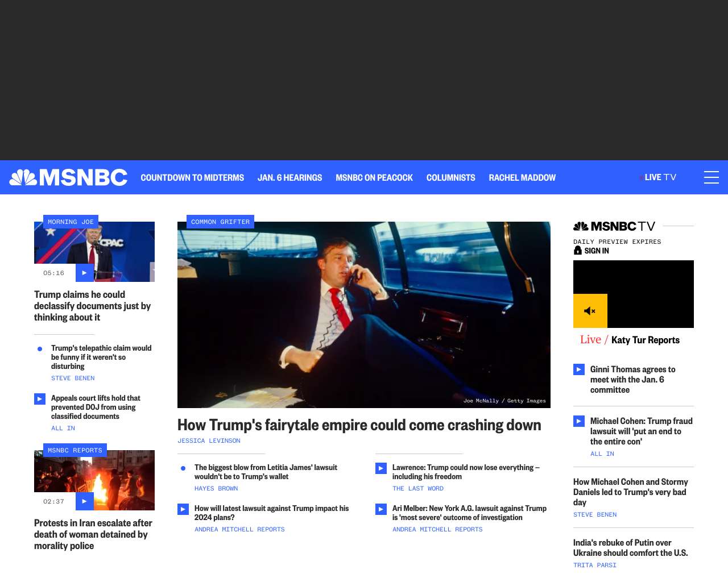Play the Iran protests video
Viewport: 728px width, 582px height.
tap(84, 501)
